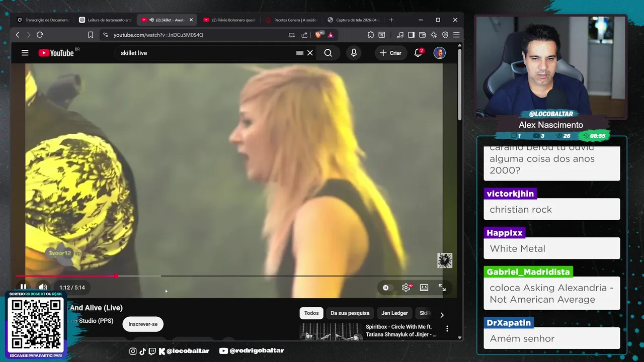Image resolution: width=644 pixels, height=362 pixels.
Task: Open Brave Wallet icon
Action: (422, 35)
